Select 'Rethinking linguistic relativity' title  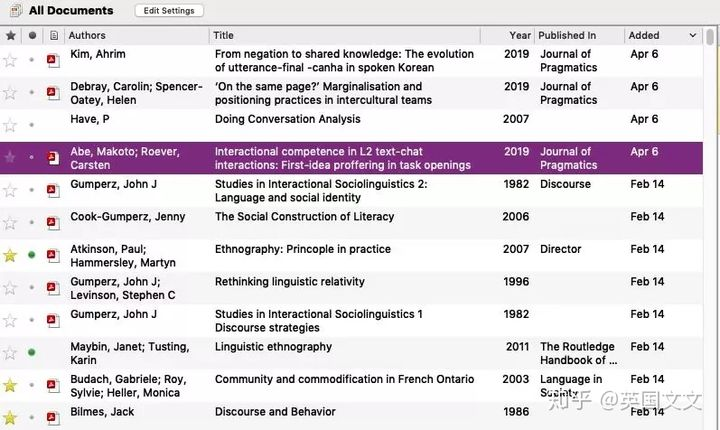[290, 282]
